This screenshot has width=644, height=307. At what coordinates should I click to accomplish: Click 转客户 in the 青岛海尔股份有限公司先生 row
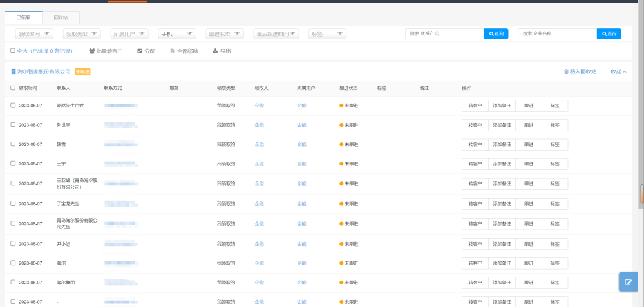pos(475,224)
